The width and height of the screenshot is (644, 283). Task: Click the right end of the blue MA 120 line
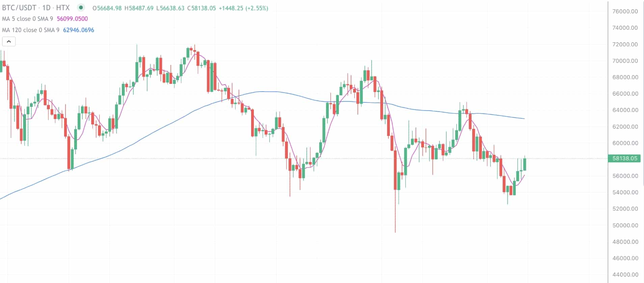(524, 118)
